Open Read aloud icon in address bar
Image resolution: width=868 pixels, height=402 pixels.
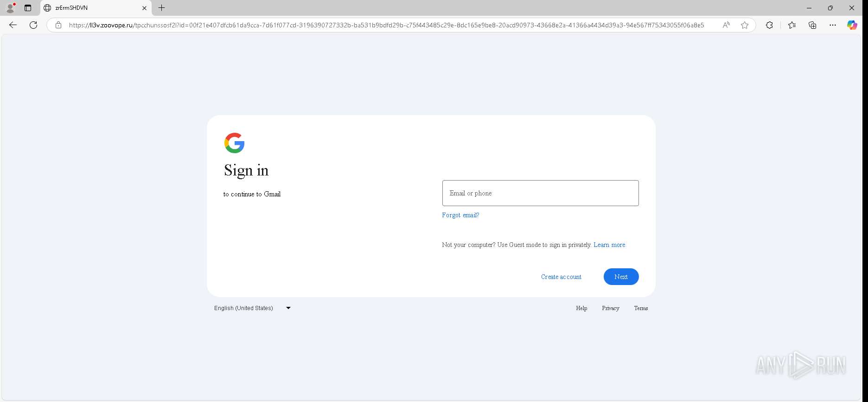click(x=726, y=25)
